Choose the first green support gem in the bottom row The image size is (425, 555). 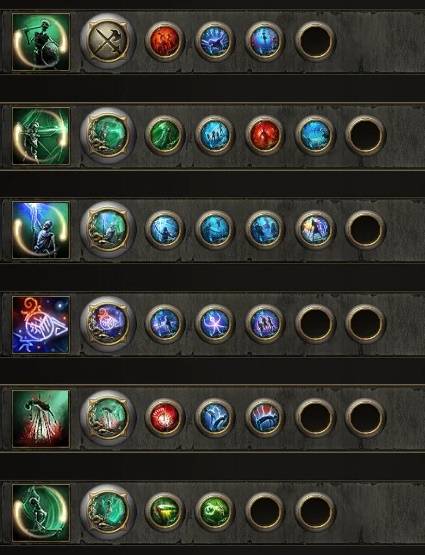(165, 512)
